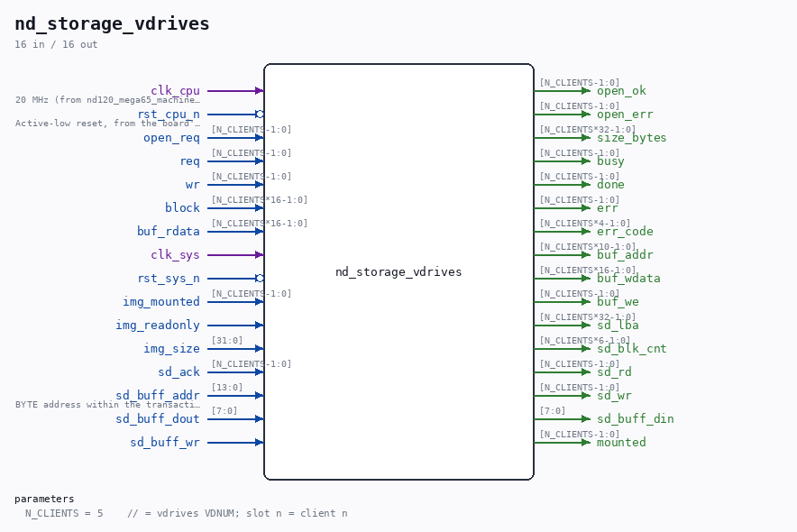
Task: Select the 'BYTE address within' description note
Action: pos(107,405)
